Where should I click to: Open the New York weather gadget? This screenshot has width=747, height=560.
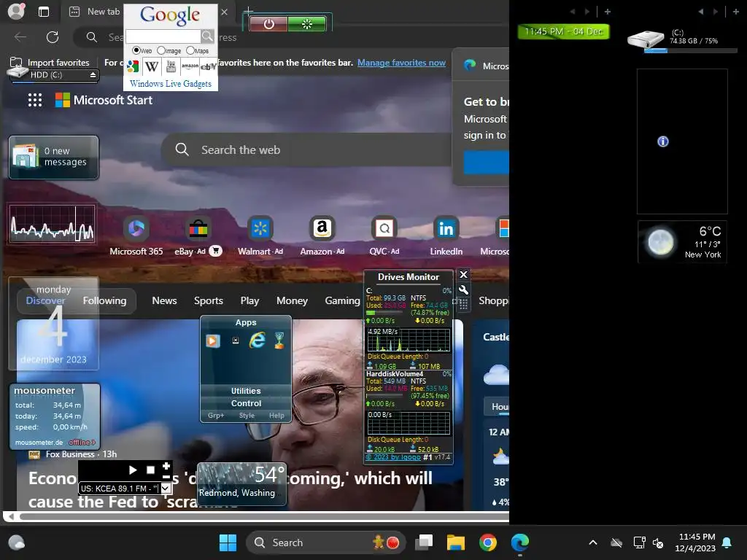pos(682,242)
